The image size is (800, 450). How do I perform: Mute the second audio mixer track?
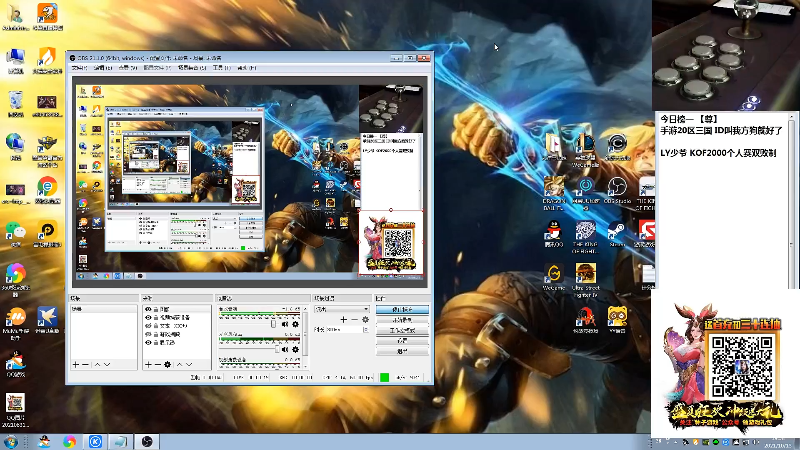(x=285, y=349)
